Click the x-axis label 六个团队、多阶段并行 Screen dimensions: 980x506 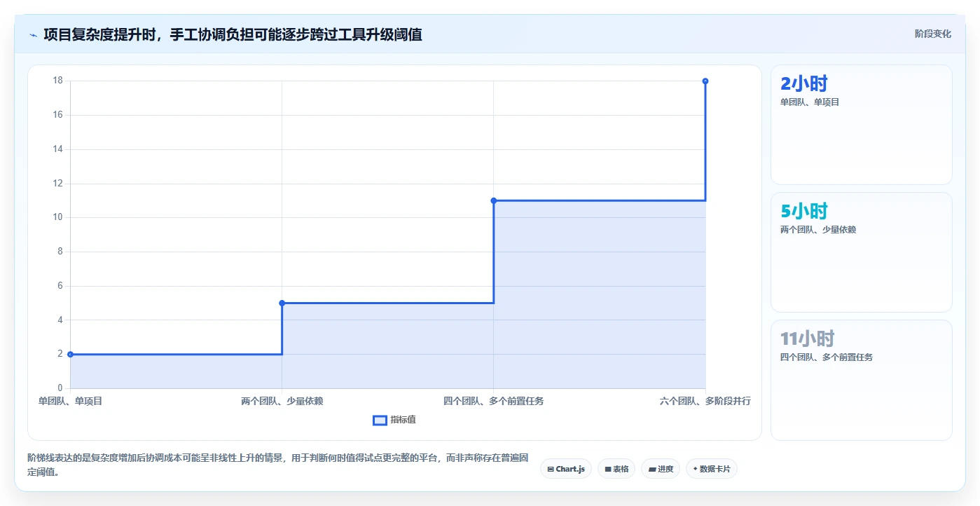click(705, 401)
